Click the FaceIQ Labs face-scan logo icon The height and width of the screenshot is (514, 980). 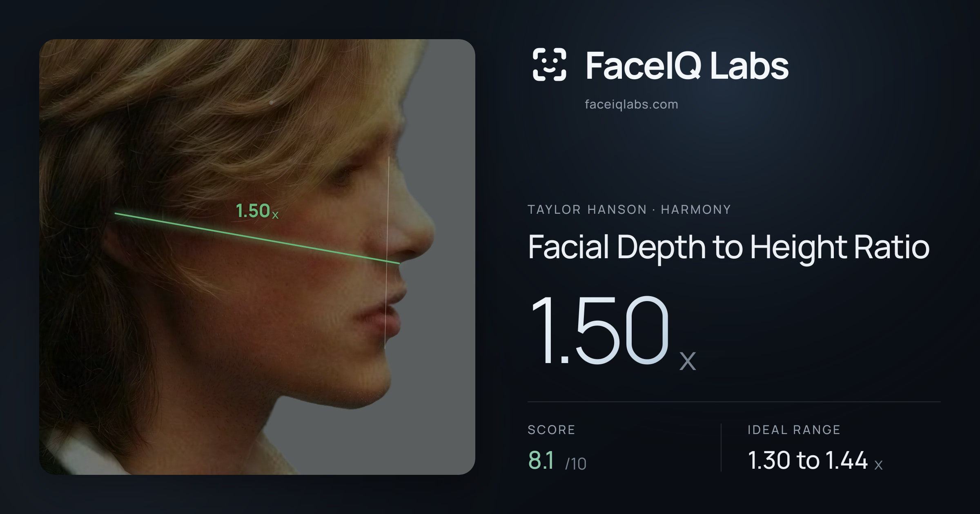[550, 64]
